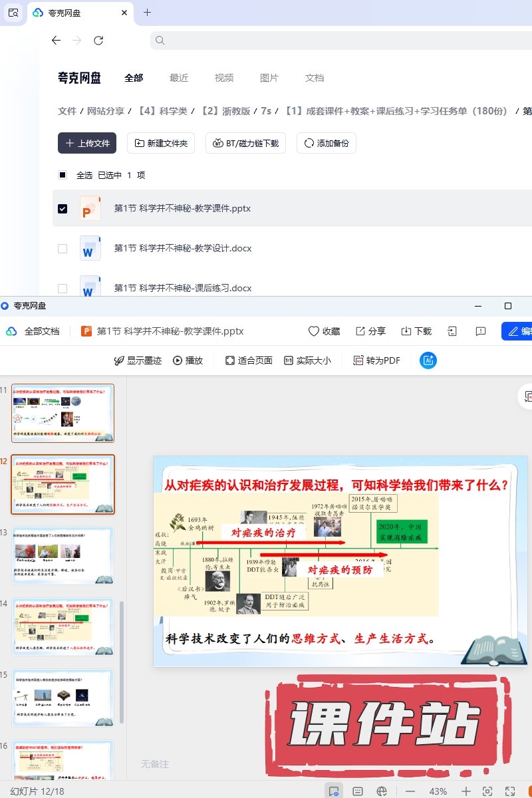
Task: Switch to the 文档 tab
Action: pos(315,78)
